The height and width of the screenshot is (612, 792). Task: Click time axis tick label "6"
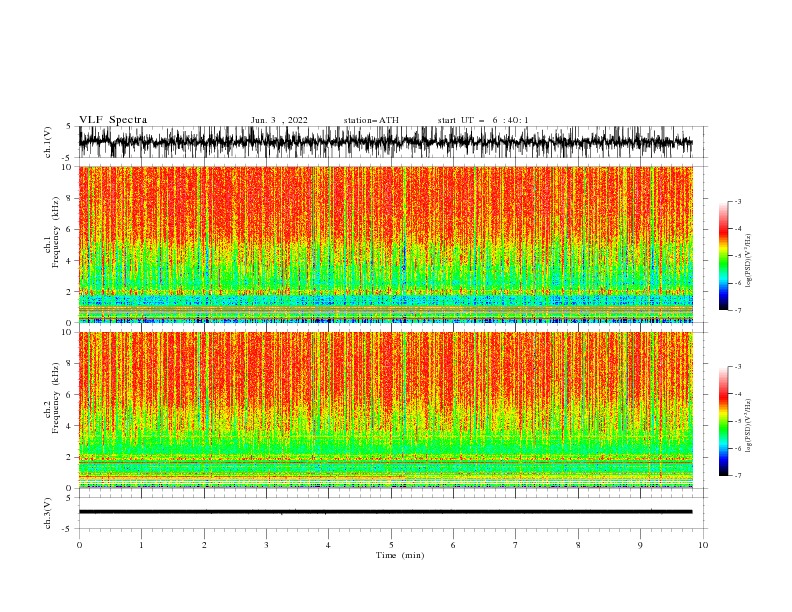pyautogui.click(x=453, y=545)
